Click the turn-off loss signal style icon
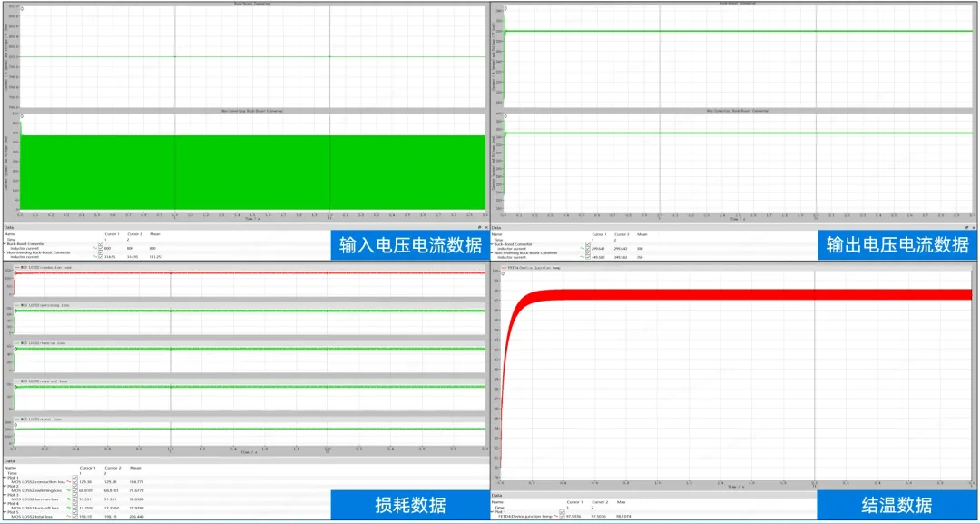The height and width of the screenshot is (524, 980). (68, 508)
